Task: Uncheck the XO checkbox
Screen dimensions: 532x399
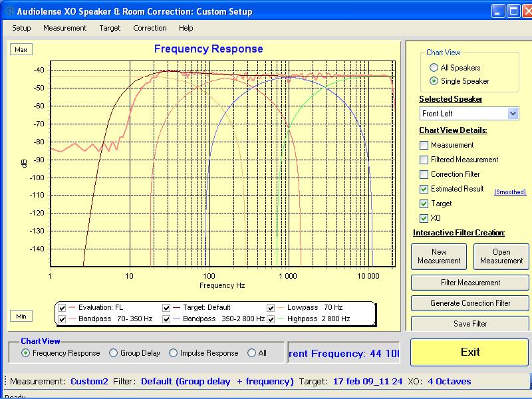Action: [x=424, y=218]
